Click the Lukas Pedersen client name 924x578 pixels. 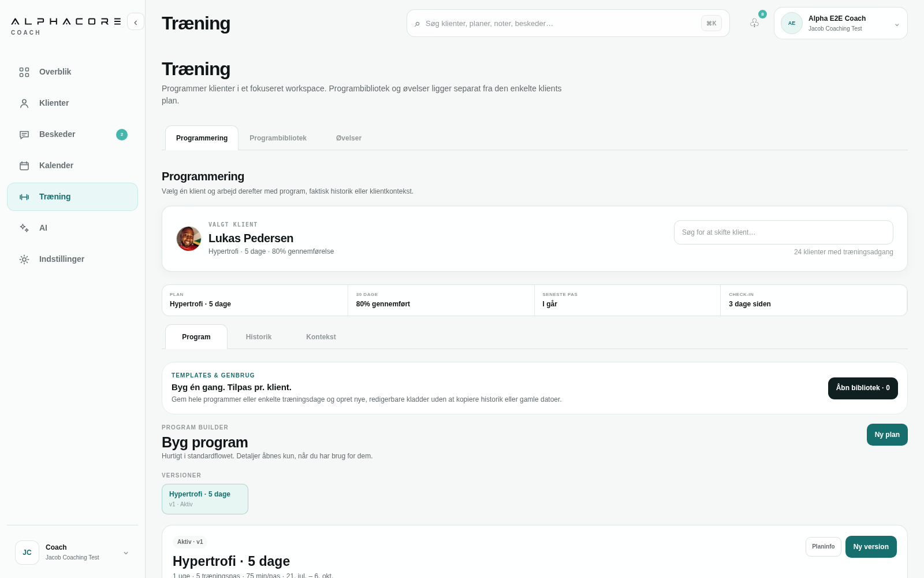click(x=251, y=238)
